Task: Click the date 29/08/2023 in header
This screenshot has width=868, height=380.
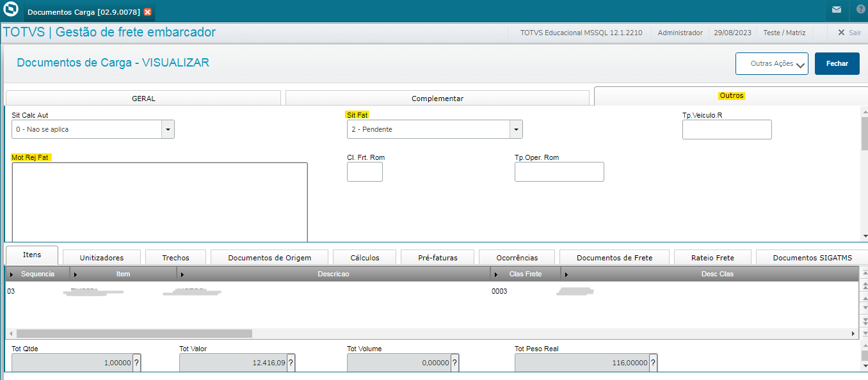Action: (732, 33)
